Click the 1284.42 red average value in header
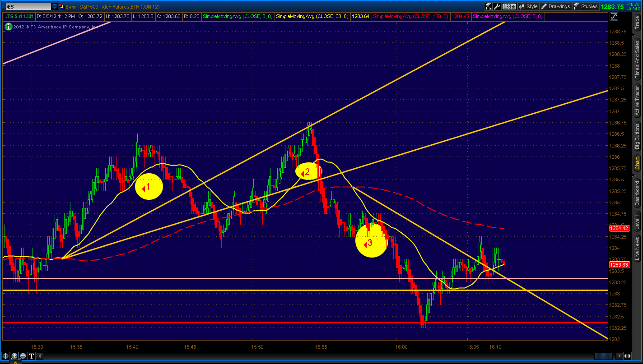 point(461,17)
